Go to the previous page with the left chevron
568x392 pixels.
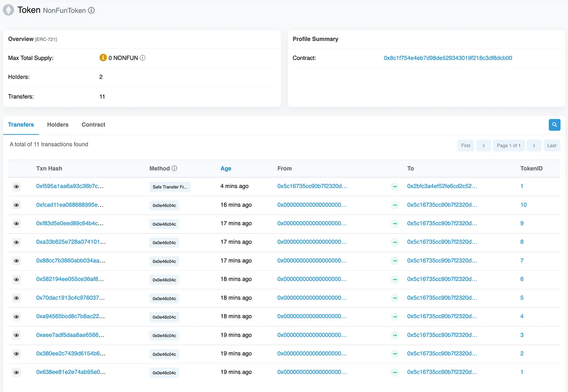484,146
